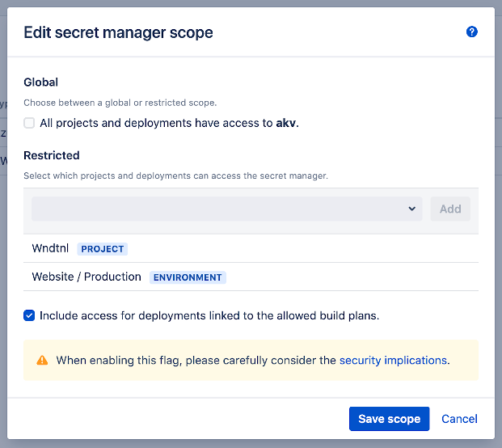Viewport: 502px width, 448px height.
Task: Click the 'Select which projects and deployments' description
Action: [175, 175]
